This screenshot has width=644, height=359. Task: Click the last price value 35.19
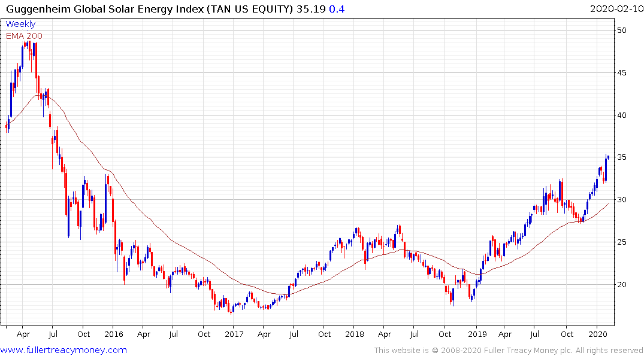click(x=311, y=9)
